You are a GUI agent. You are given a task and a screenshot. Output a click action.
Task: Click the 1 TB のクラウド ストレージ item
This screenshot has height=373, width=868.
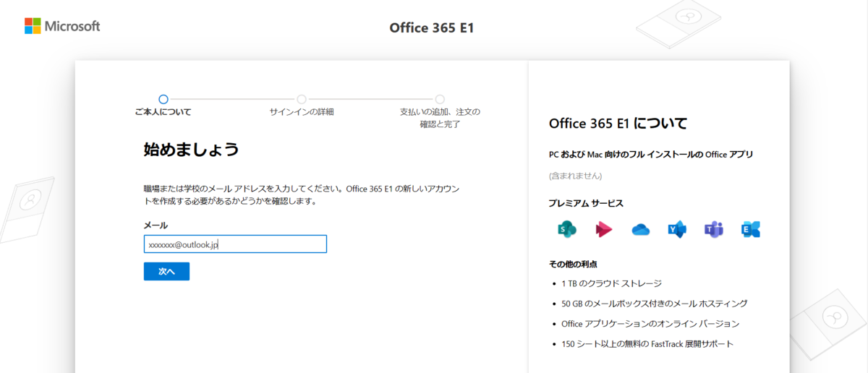click(611, 283)
